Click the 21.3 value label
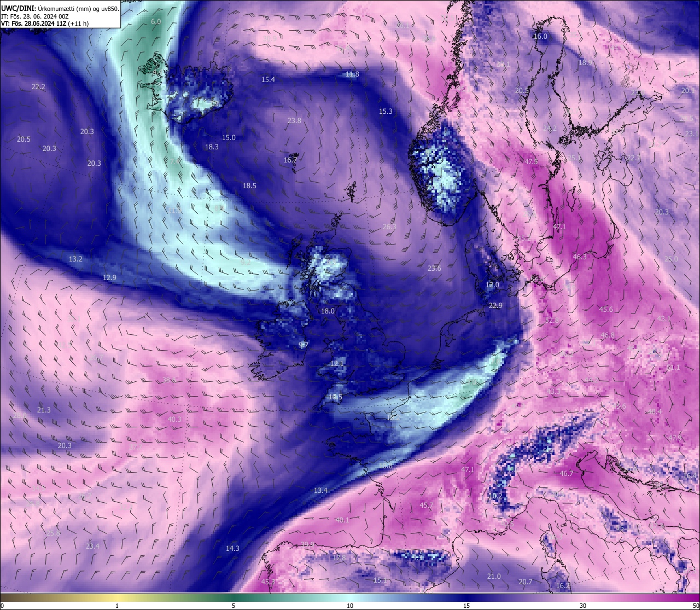 tap(44, 410)
